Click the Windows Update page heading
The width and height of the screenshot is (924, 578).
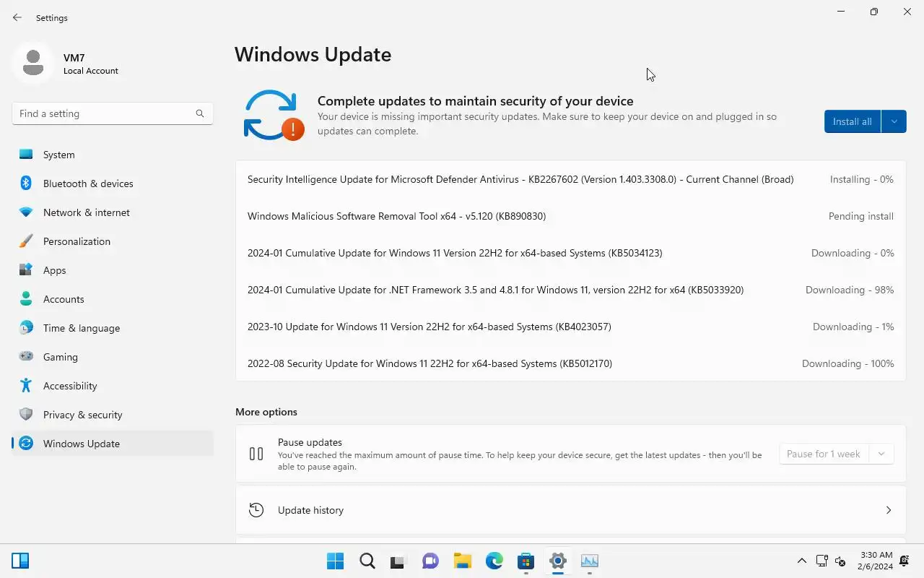pos(313,55)
